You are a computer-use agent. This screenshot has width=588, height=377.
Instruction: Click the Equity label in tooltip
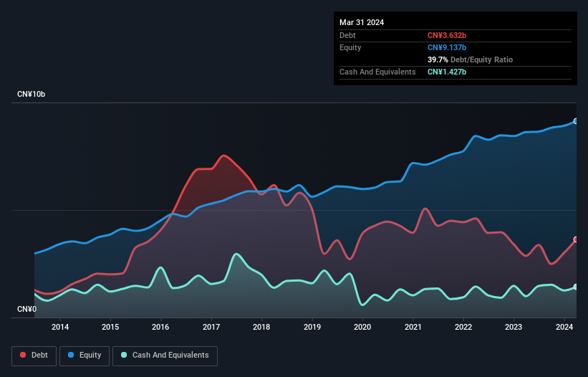point(350,47)
